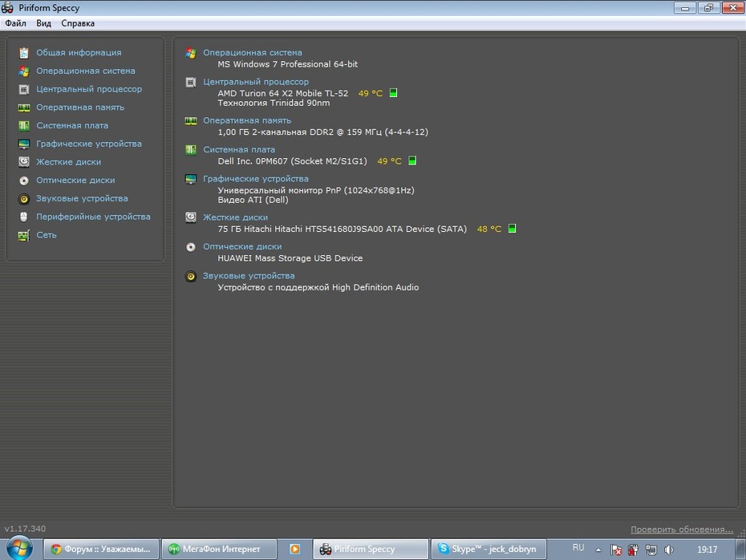Click the Оперативная память heading link in summary
This screenshot has height=560, width=746.
click(247, 121)
